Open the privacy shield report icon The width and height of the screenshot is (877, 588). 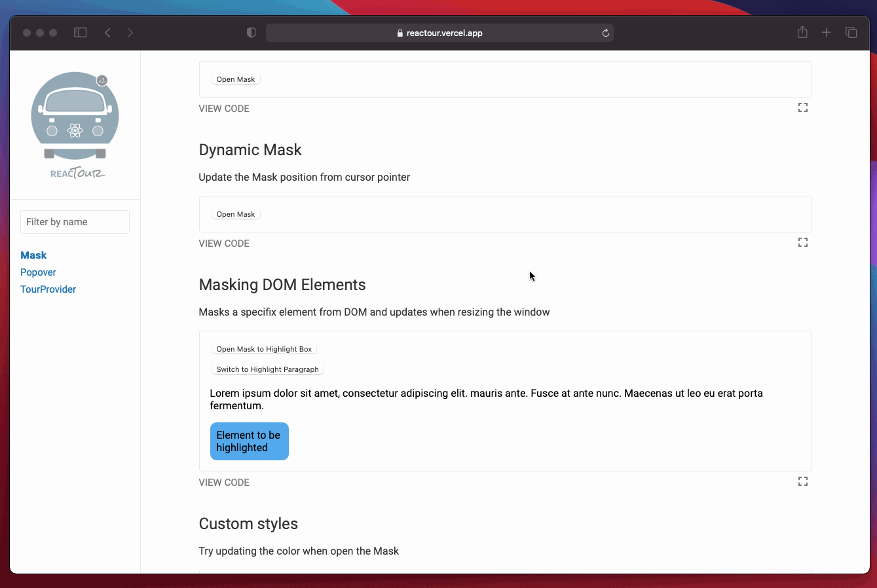tap(252, 33)
